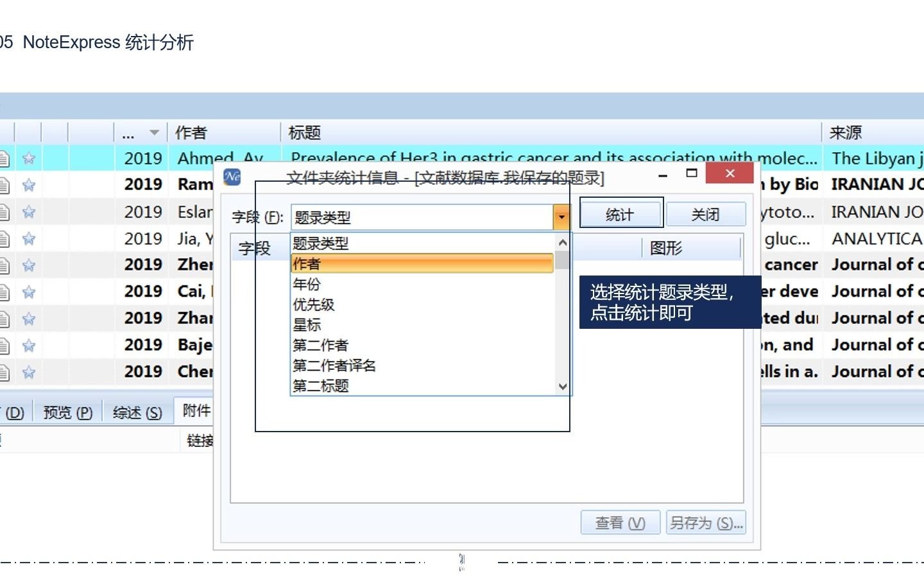Click the NoteExpress icon in the dialog title

(x=232, y=177)
